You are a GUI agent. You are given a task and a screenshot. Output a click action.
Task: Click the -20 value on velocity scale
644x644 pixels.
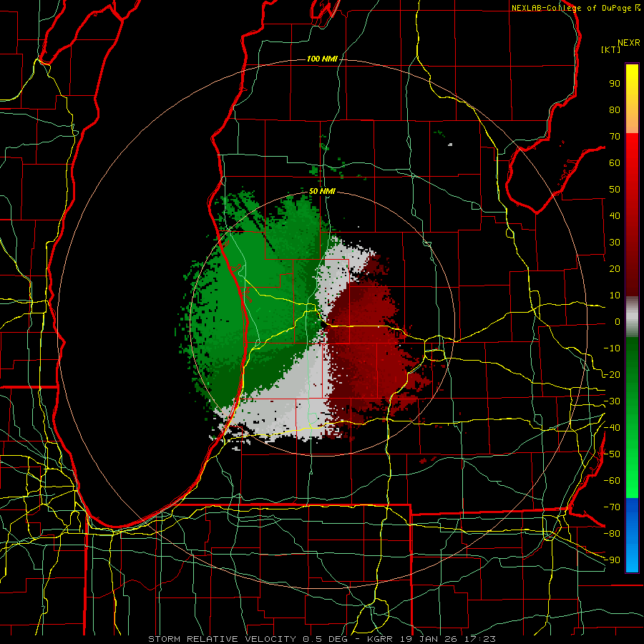coord(612,374)
